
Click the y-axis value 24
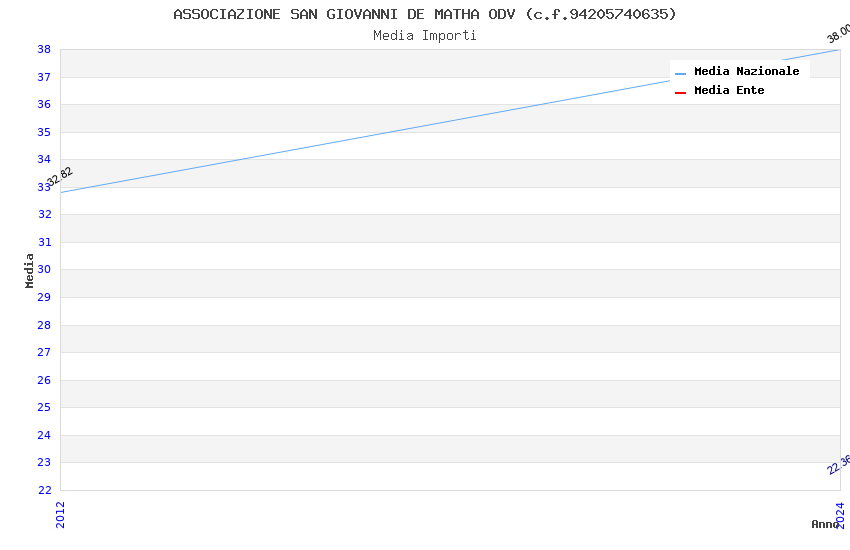pyautogui.click(x=44, y=435)
